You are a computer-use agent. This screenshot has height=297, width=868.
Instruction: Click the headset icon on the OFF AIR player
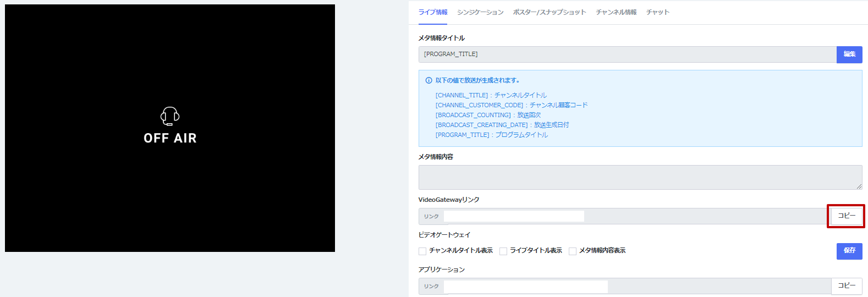[170, 116]
